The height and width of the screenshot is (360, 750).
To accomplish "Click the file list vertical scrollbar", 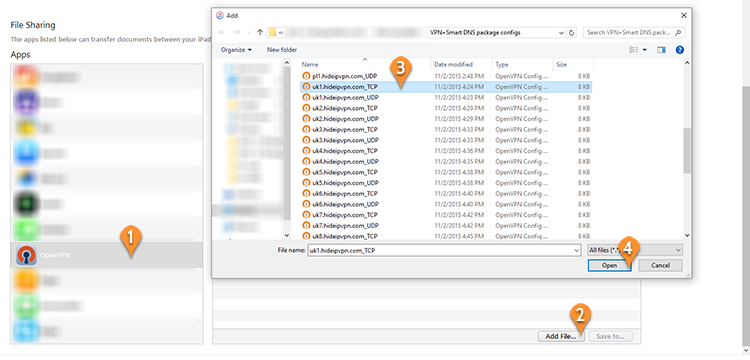I will pyautogui.click(x=687, y=149).
